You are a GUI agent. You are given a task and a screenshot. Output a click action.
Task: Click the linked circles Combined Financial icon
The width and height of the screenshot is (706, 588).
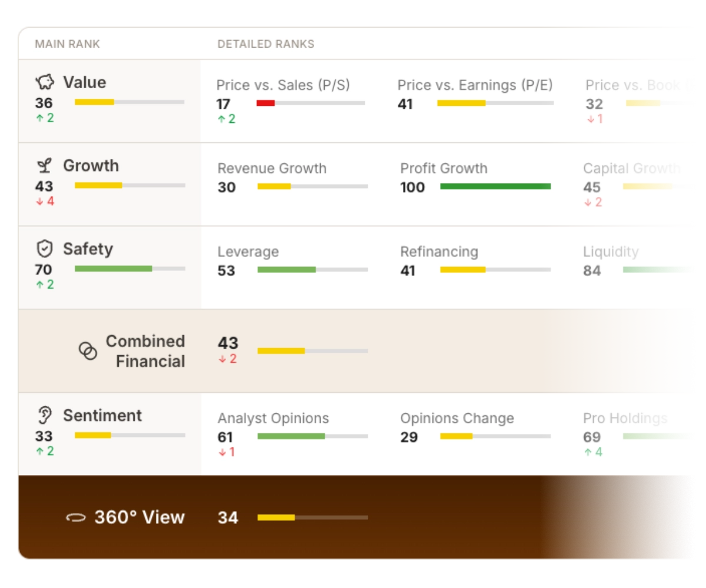coord(88,351)
